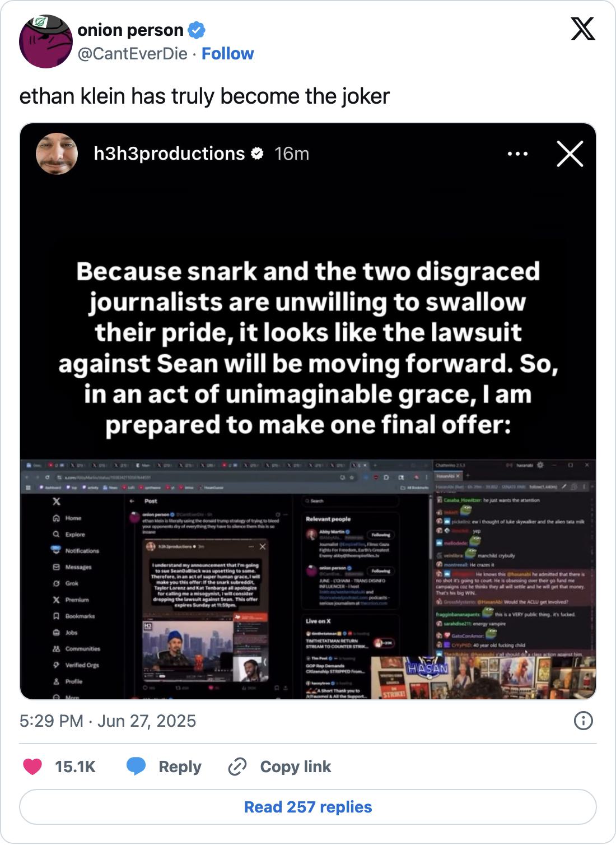Like the tweet with heart icon
616x845 pixels.
point(32,767)
